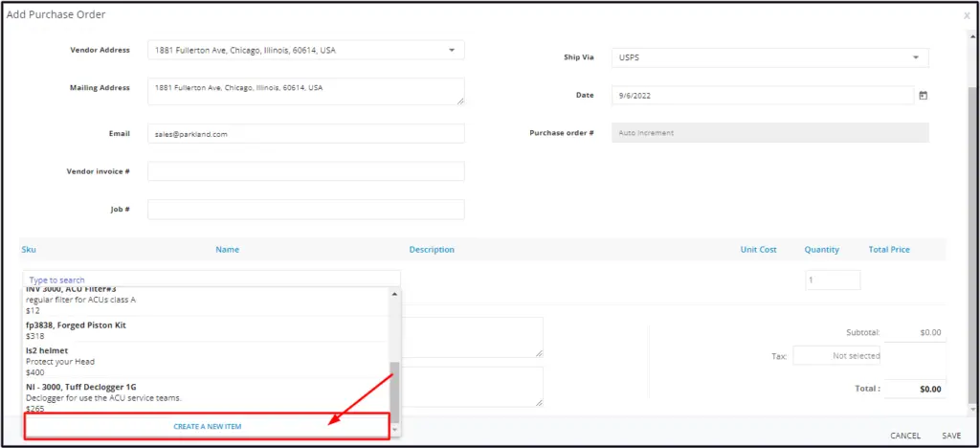Screen dimensions: 980x448
Task: Select the INV 3000, ACU Filter#3 item
Action: pyautogui.click(x=206, y=301)
